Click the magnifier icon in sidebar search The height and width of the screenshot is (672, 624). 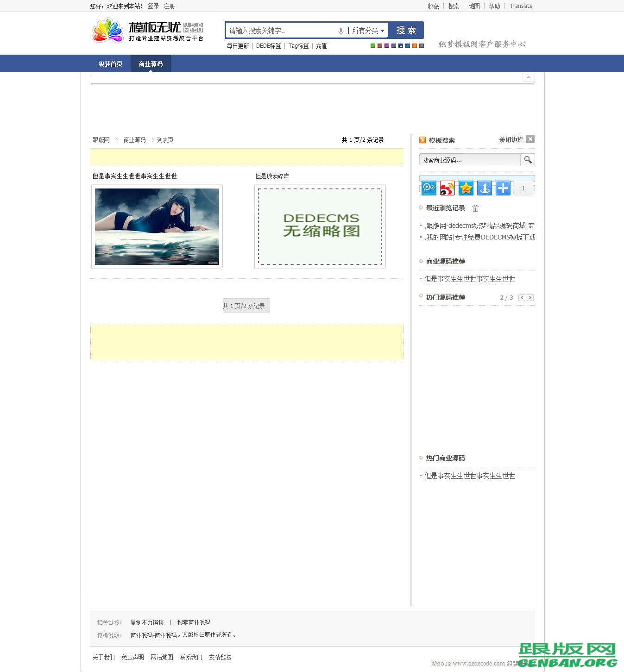[x=528, y=160]
